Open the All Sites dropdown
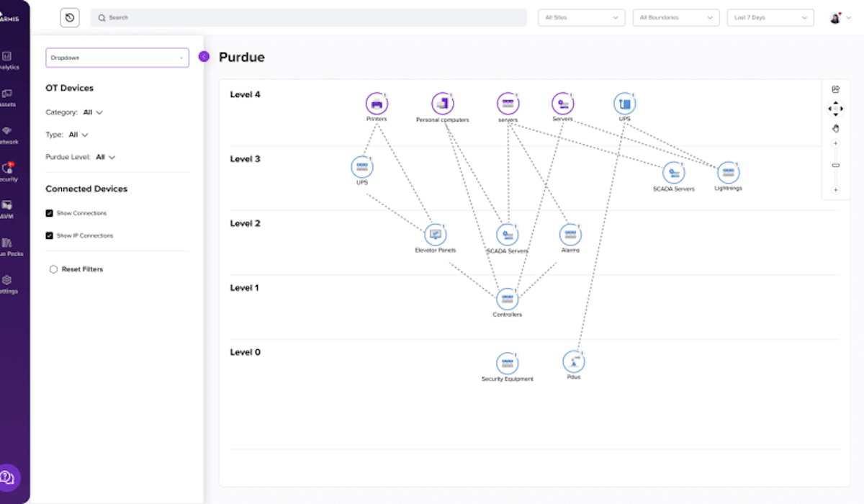The height and width of the screenshot is (504, 864). 582,18
